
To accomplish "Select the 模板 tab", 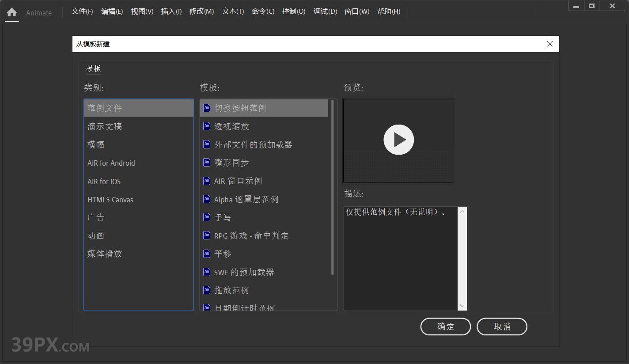I will point(94,69).
